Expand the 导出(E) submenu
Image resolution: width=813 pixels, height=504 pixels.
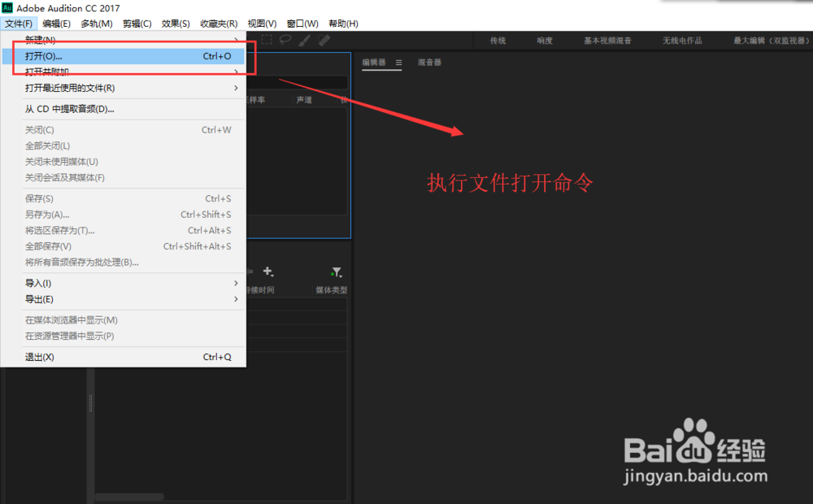tap(124, 299)
